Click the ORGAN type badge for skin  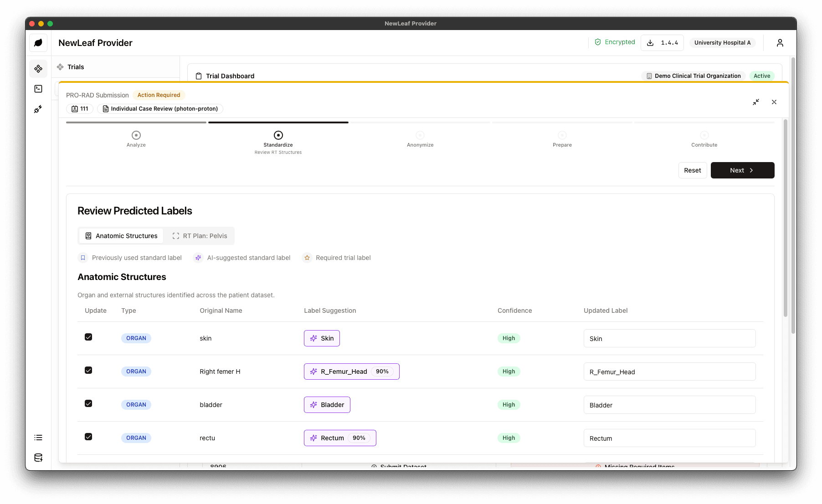(136, 338)
